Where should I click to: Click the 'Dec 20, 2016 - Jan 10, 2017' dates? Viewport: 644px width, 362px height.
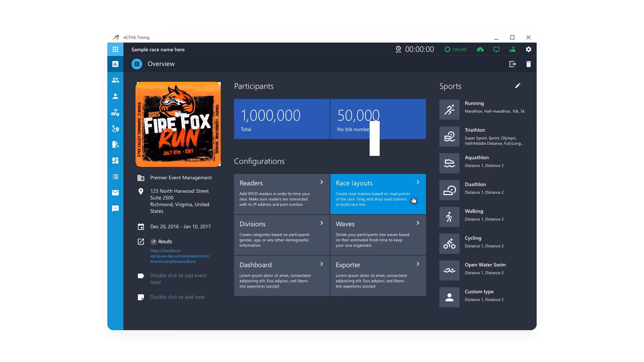point(180,227)
